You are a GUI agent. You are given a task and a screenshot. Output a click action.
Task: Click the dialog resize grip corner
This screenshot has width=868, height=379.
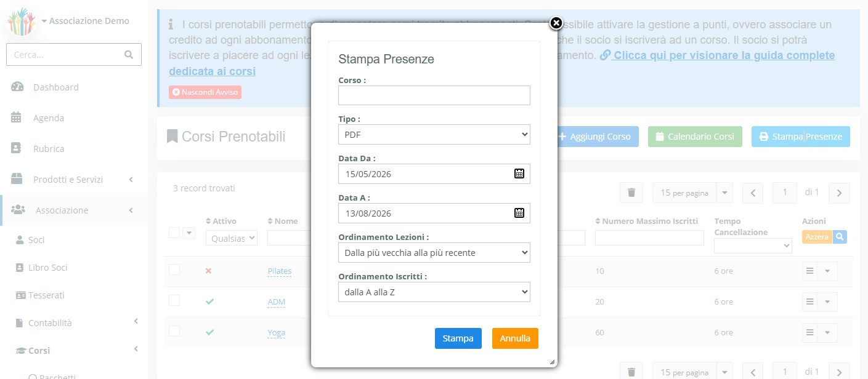tap(552, 362)
